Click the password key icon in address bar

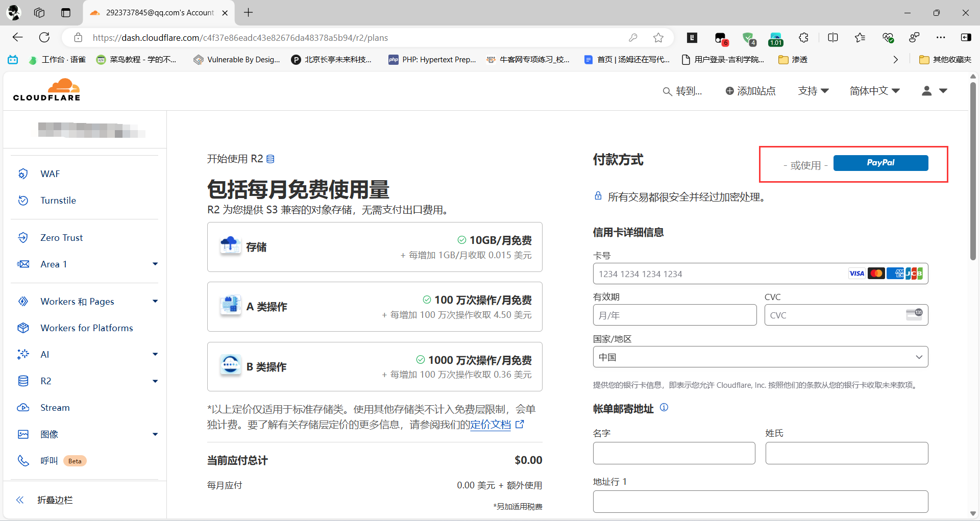[x=633, y=37]
